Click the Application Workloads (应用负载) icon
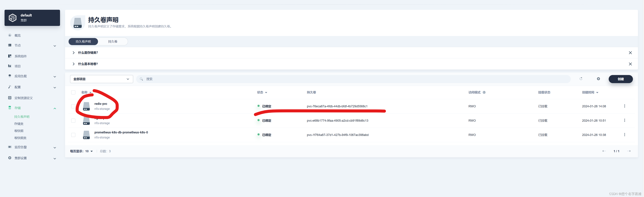The width and height of the screenshot is (644, 197). point(10,76)
